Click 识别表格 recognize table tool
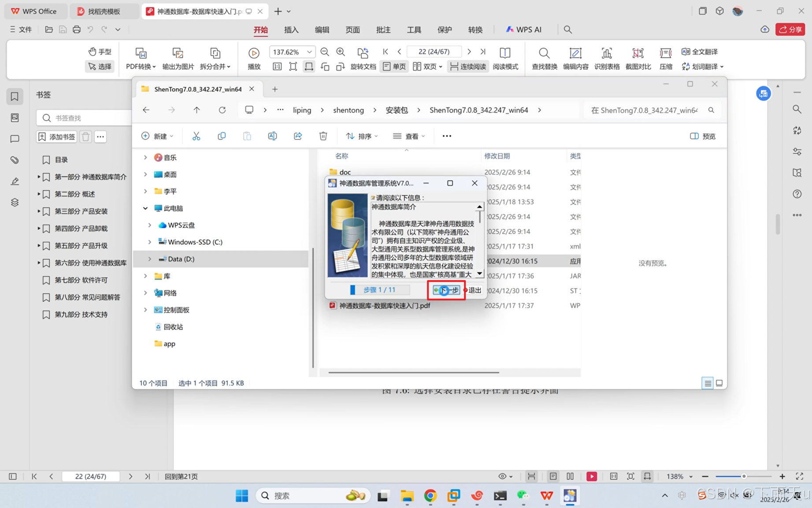This screenshot has width=812, height=508. point(607,59)
